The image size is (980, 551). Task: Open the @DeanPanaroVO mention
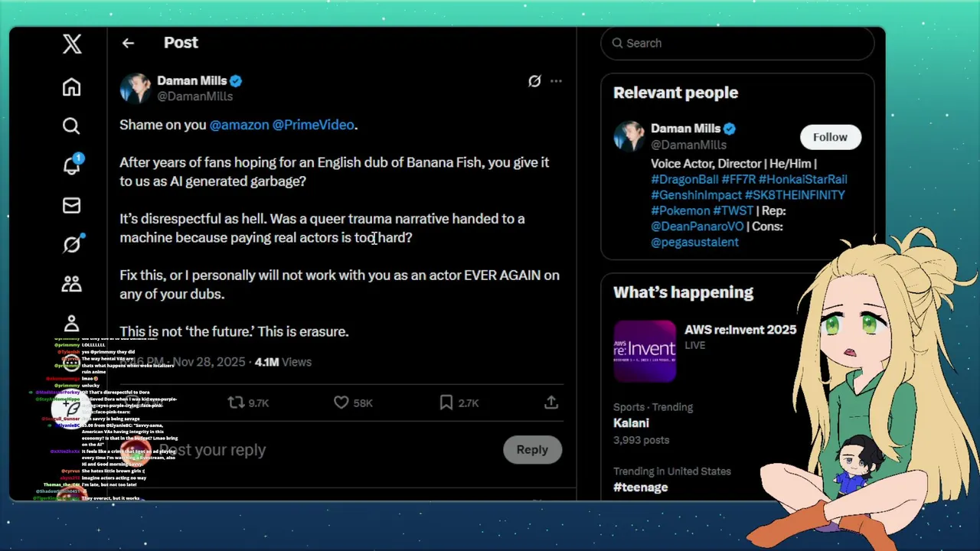tap(697, 227)
